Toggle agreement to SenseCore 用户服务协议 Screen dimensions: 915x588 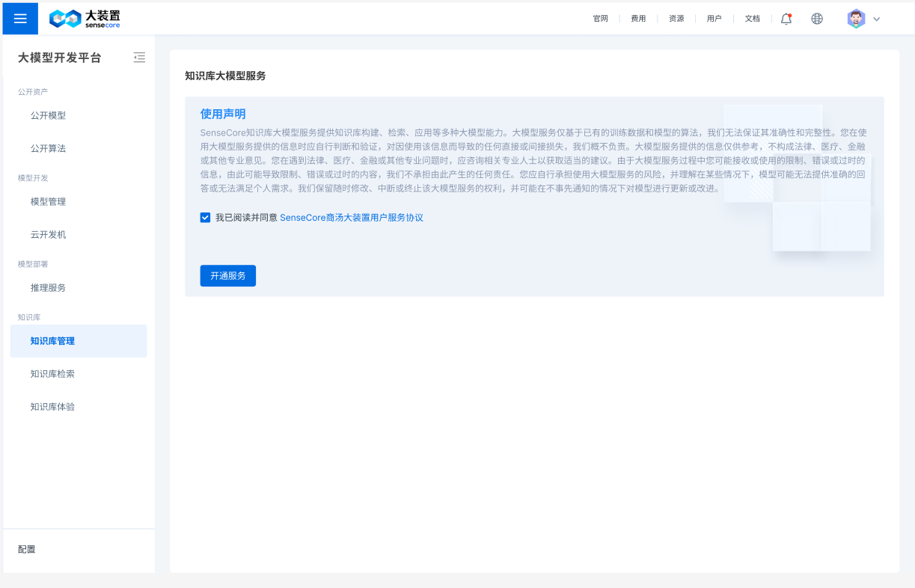click(x=205, y=218)
